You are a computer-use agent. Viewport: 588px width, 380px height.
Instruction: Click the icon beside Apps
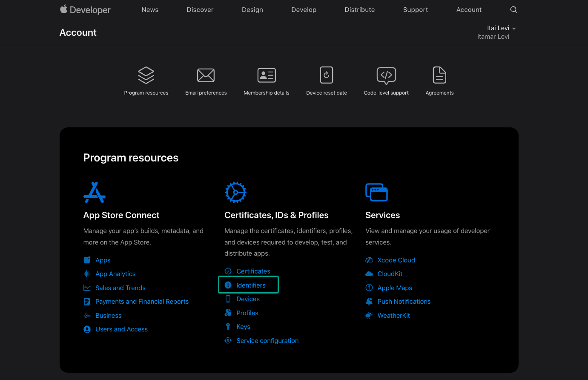[87, 260]
